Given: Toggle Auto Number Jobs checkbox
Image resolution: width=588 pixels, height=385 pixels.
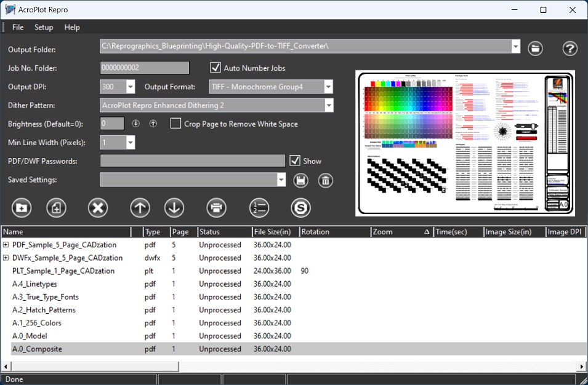Looking at the screenshot, I should click(x=215, y=68).
